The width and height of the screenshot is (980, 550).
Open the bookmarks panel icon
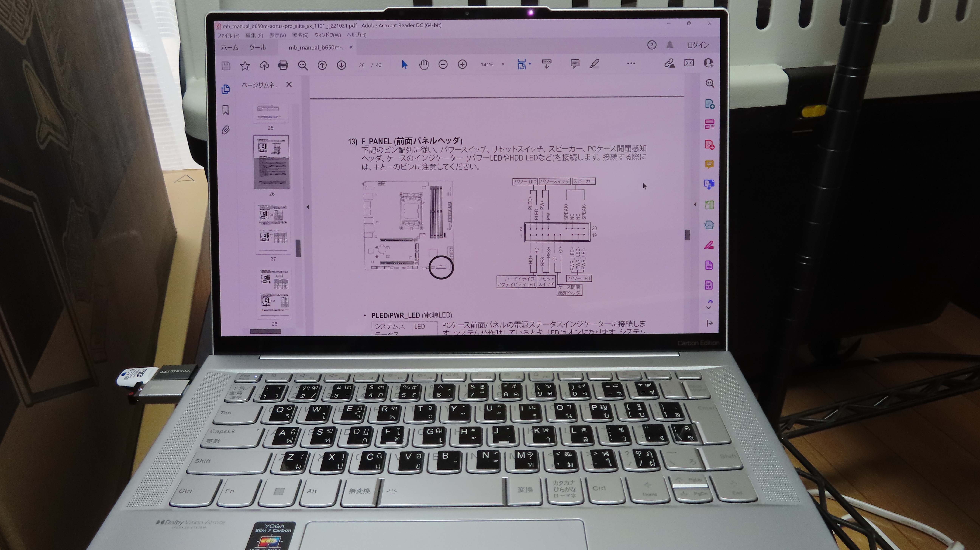tap(226, 110)
